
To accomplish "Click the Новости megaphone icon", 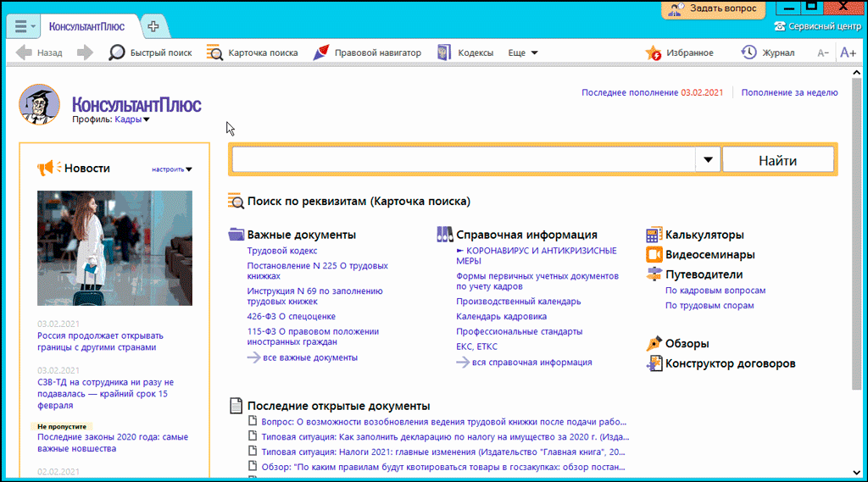I will pyautogui.click(x=48, y=168).
